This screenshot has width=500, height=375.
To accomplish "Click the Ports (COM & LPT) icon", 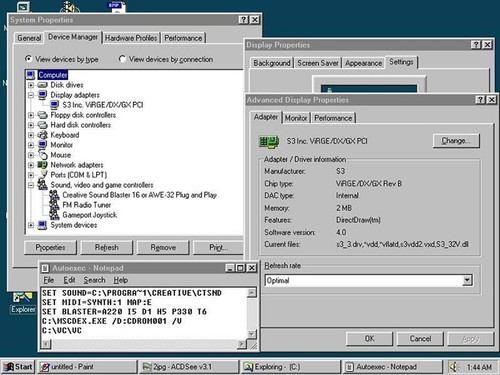I will click(43, 174).
